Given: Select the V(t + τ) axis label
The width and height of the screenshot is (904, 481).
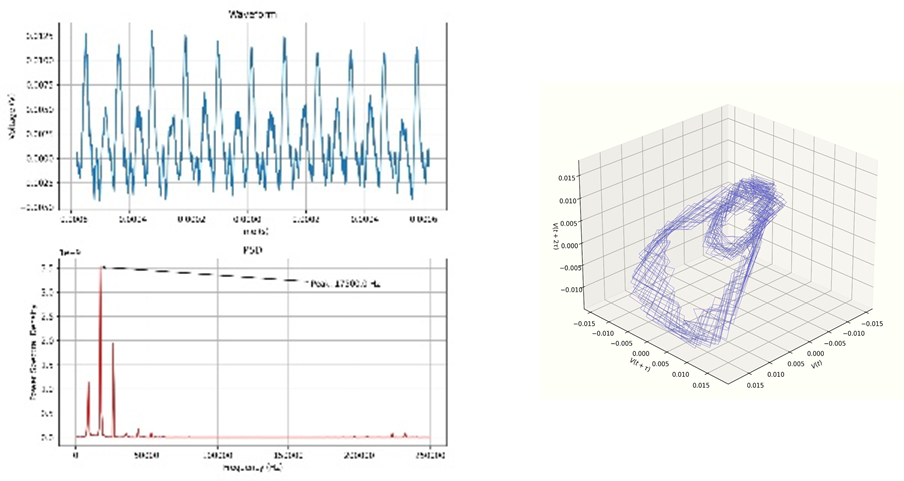Looking at the screenshot, I should coord(640,363).
